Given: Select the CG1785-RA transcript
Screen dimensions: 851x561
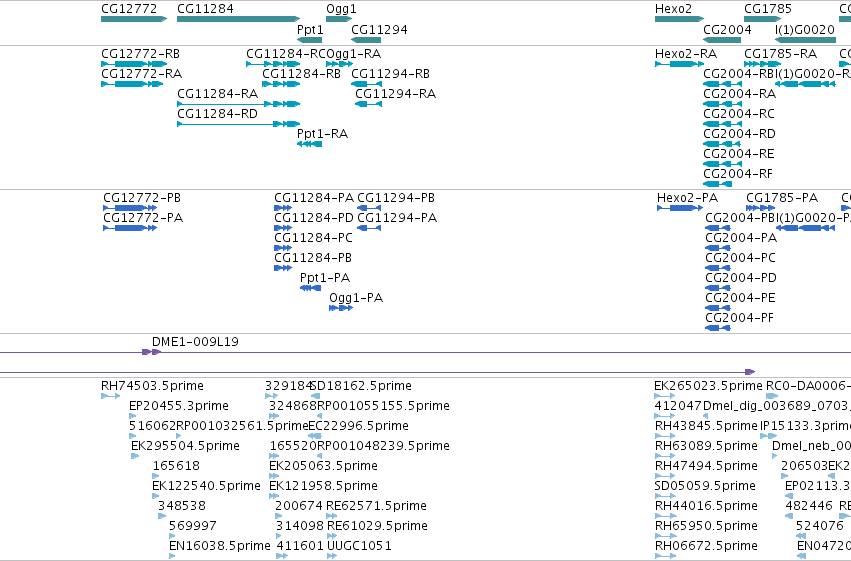Looking at the screenshot, I should pos(763,64).
